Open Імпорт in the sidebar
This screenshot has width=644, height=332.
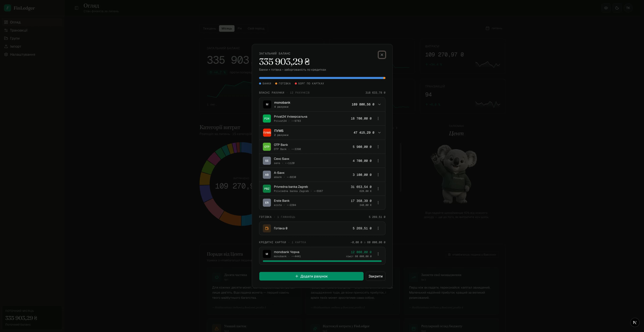[32, 46]
